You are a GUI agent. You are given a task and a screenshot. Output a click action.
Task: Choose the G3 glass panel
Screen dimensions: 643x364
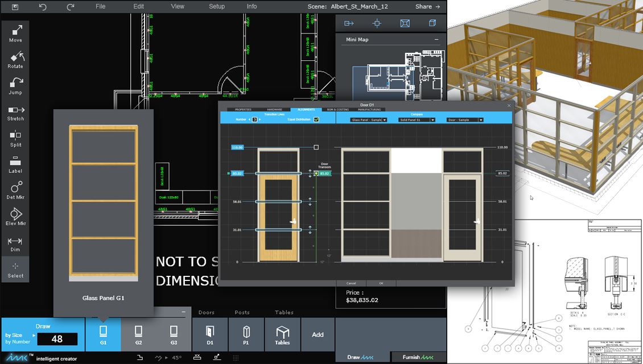point(174,334)
